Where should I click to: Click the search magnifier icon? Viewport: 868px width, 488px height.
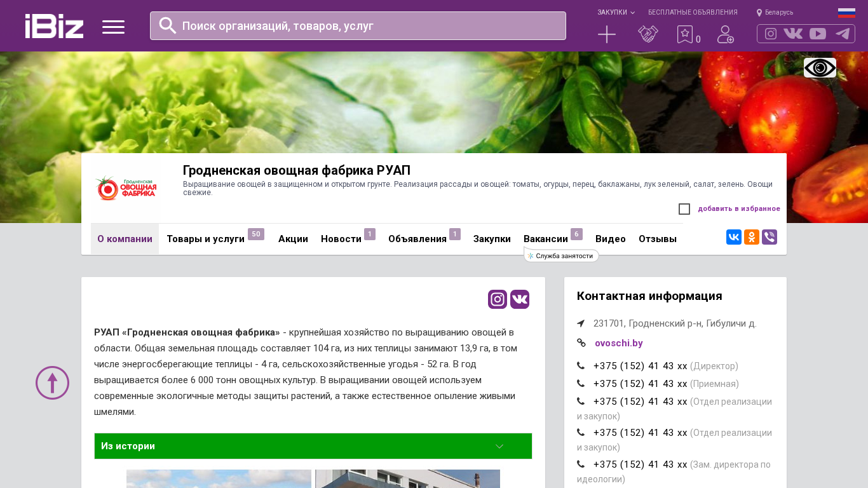pos(168,25)
